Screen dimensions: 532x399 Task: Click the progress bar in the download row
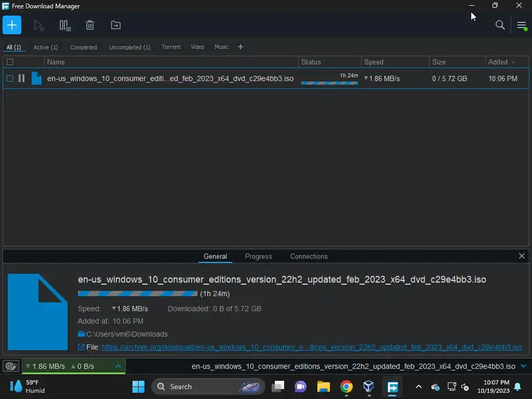coord(329,83)
